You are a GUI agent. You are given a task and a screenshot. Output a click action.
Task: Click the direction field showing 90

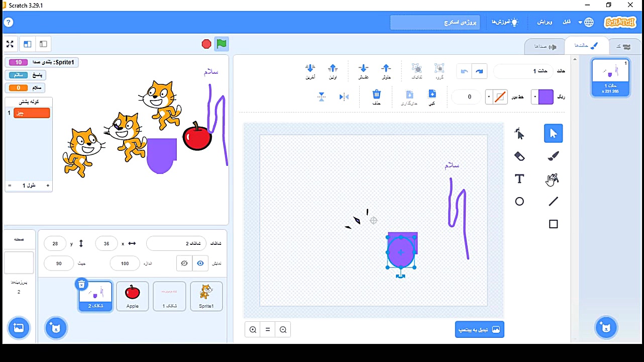click(59, 263)
